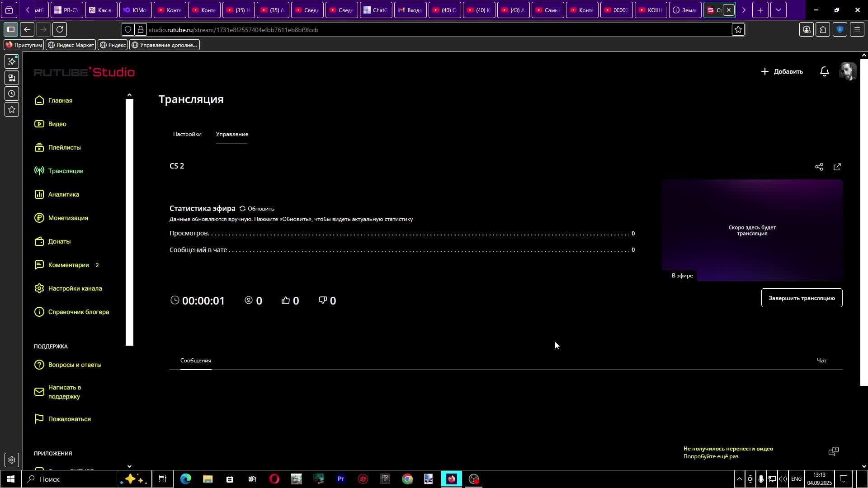
Task: Click the popup chat icon bottom right
Action: pyautogui.click(x=833, y=451)
